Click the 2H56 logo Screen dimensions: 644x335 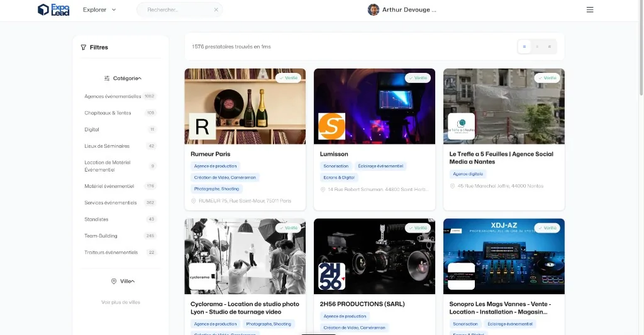click(332, 277)
